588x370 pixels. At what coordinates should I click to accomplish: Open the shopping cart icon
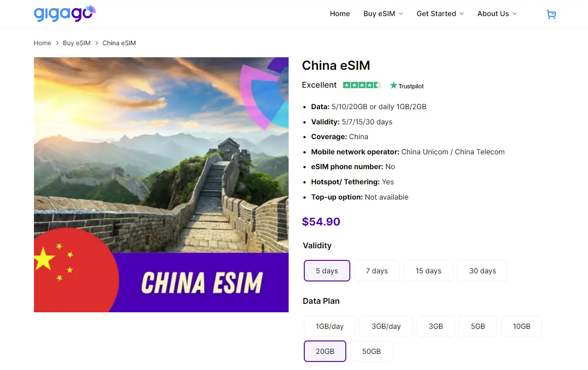tap(551, 14)
